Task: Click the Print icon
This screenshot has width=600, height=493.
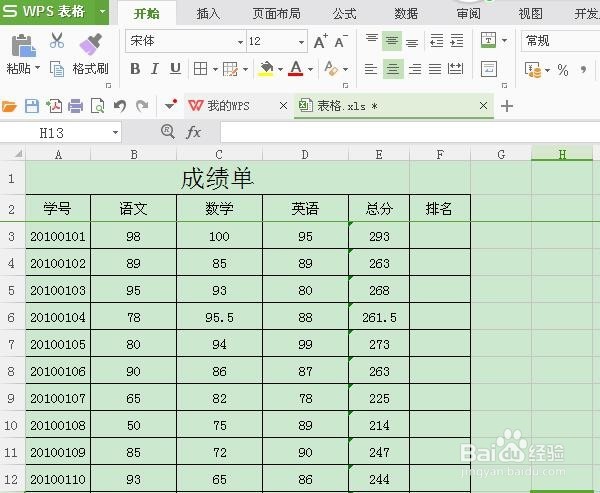Action: click(75, 106)
